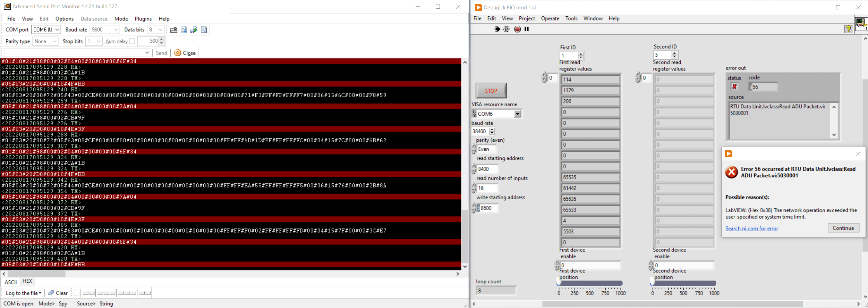The width and height of the screenshot is (868, 308).
Task: Click the Run Continuously icon
Action: (x=507, y=29)
